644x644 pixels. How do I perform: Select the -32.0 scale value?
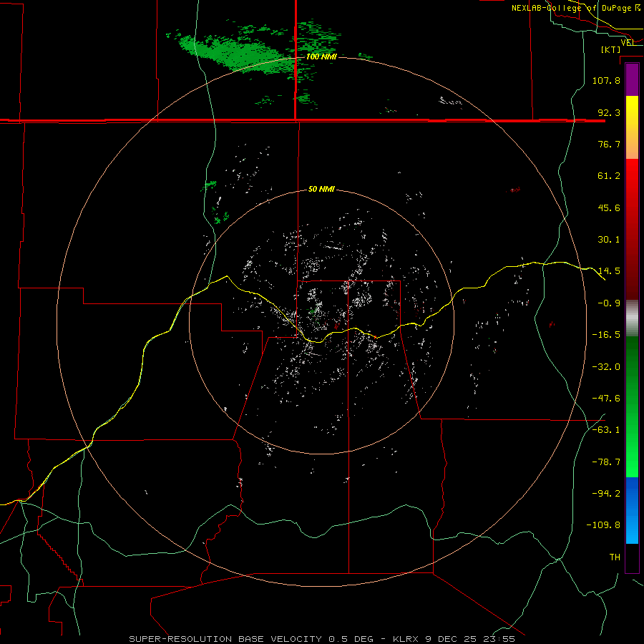(x=606, y=367)
